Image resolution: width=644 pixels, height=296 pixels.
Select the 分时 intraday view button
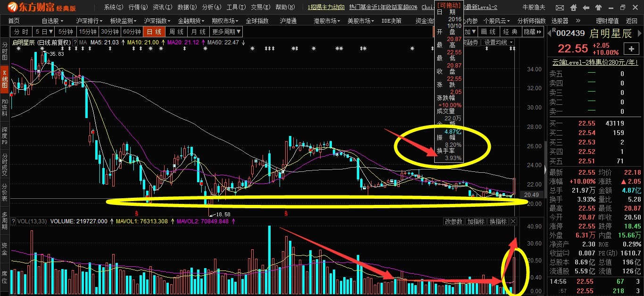[x=21, y=32]
